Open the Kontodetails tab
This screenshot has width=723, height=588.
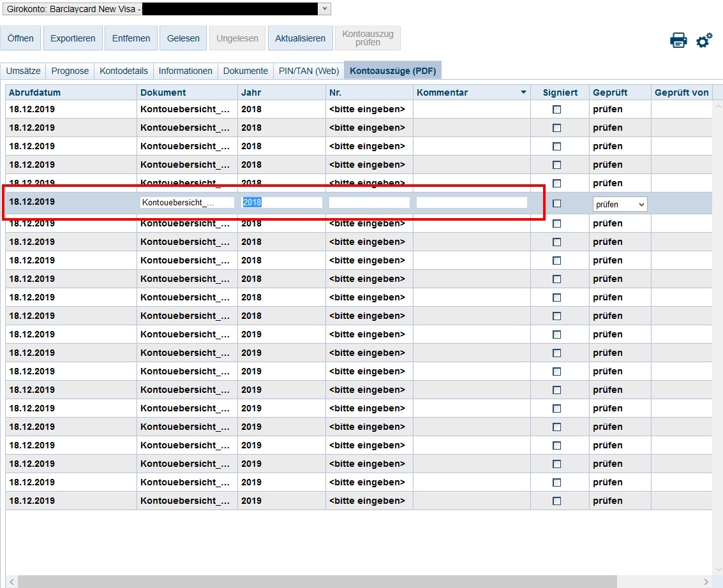click(x=124, y=71)
